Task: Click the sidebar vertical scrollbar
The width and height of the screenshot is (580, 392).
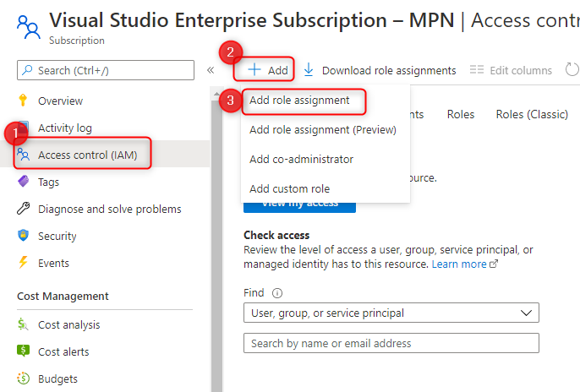Action: pos(216,244)
